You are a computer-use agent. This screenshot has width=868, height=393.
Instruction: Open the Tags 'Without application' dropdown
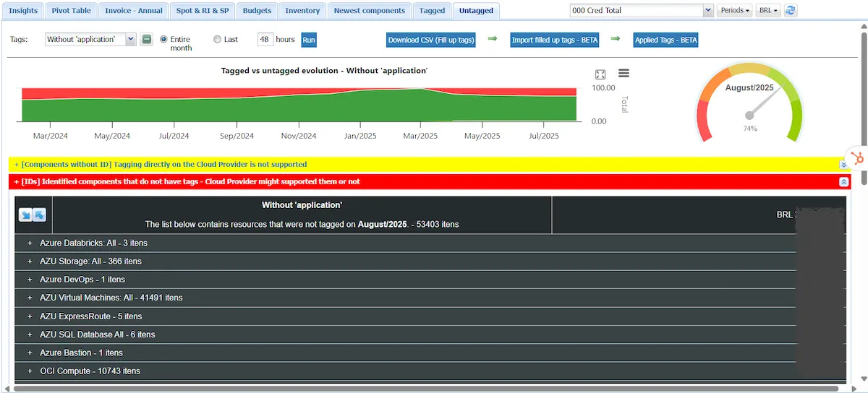pos(90,40)
